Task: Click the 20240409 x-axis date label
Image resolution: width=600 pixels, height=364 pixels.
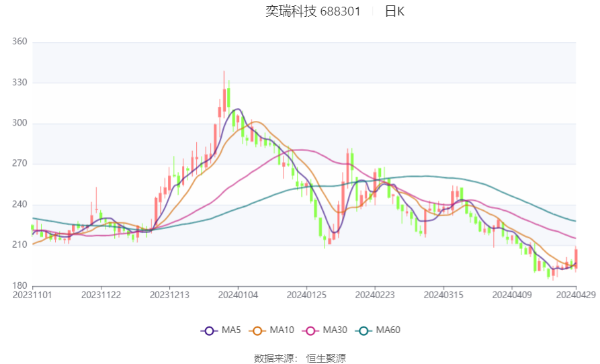Action: [512, 295]
